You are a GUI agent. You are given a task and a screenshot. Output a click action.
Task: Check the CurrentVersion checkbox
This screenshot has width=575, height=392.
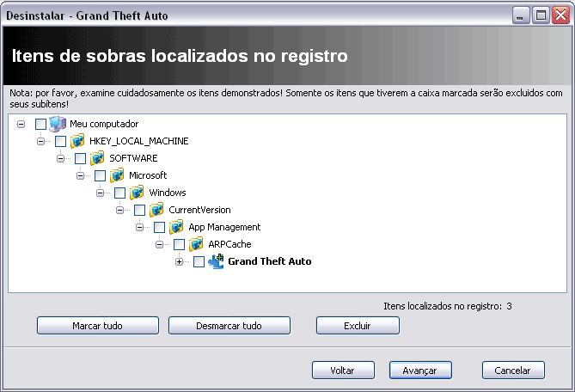[140, 210]
